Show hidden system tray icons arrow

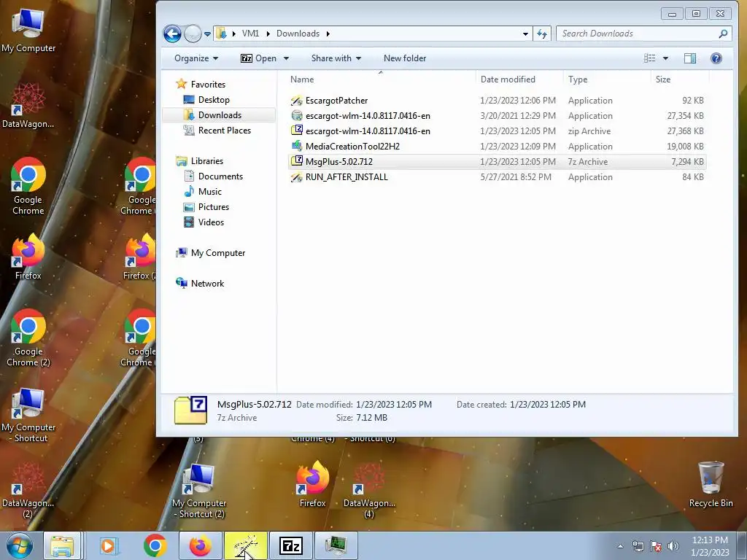pyautogui.click(x=620, y=546)
